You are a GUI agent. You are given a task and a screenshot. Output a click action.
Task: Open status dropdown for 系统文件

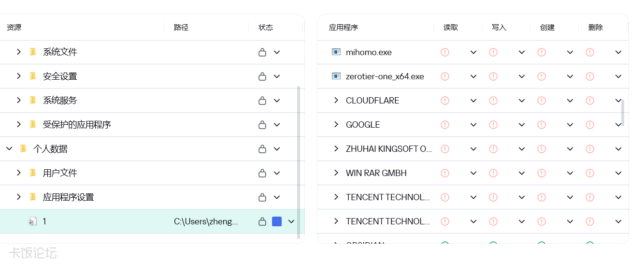coord(277,52)
